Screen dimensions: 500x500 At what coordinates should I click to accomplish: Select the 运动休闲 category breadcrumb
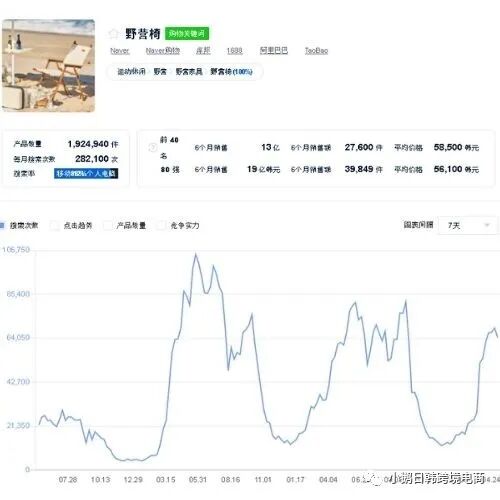(x=131, y=72)
